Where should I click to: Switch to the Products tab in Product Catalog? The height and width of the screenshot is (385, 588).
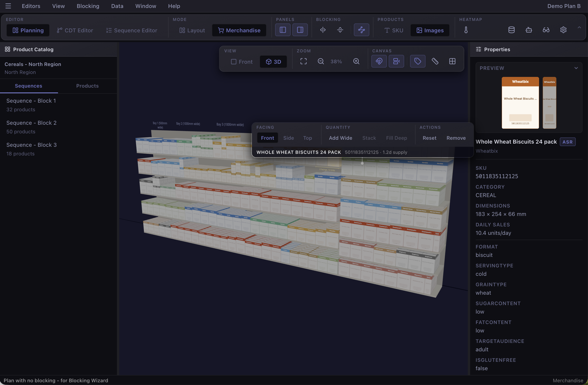[87, 86]
